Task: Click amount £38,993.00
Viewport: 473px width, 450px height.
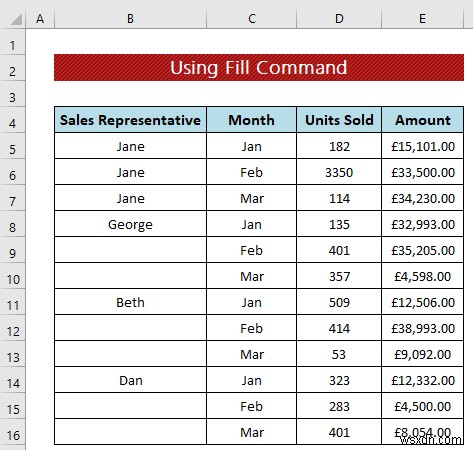Action: (423, 328)
